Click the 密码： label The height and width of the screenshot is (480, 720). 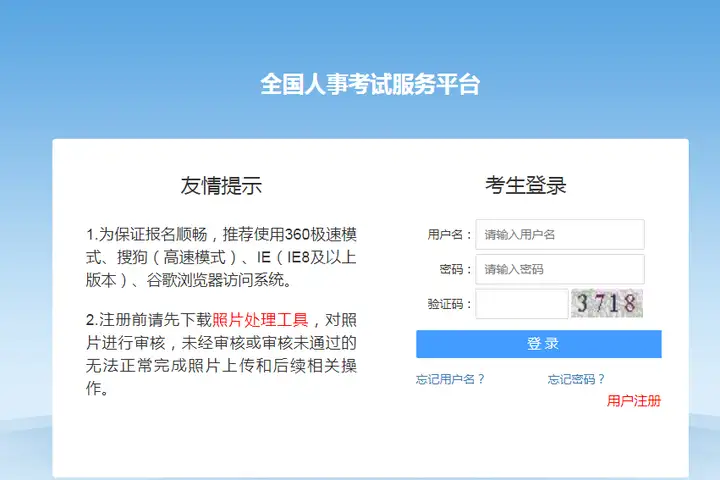456,269
